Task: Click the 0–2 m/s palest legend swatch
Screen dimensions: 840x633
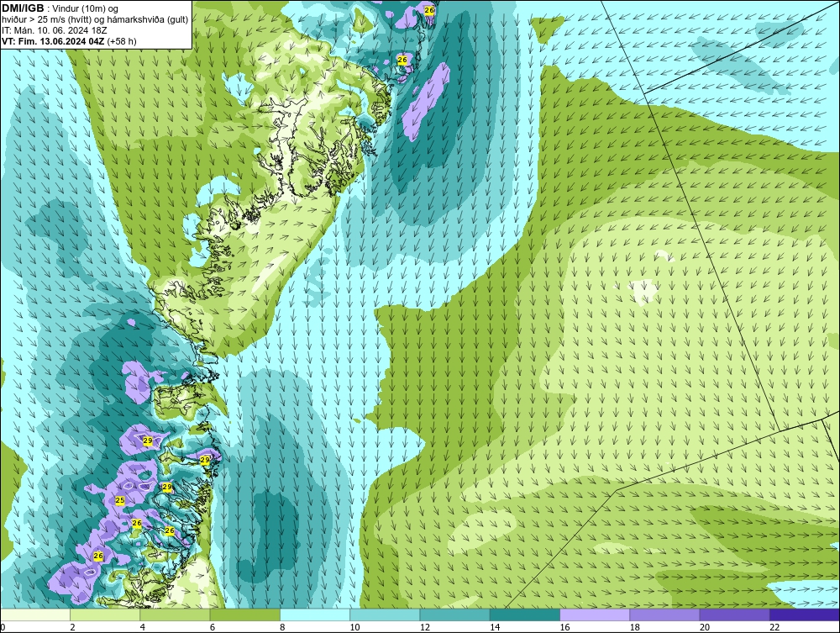Action: click(x=35, y=615)
